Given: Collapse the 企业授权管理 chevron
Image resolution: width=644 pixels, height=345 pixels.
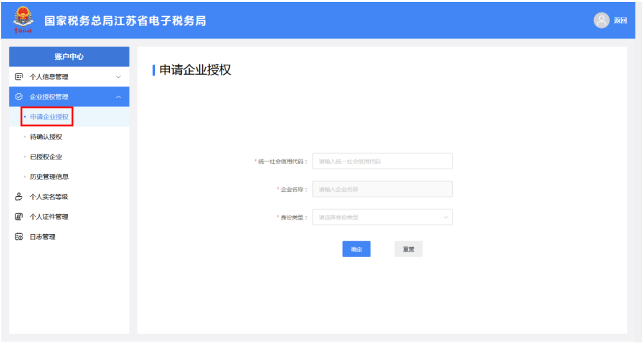Looking at the screenshot, I should click(x=118, y=97).
